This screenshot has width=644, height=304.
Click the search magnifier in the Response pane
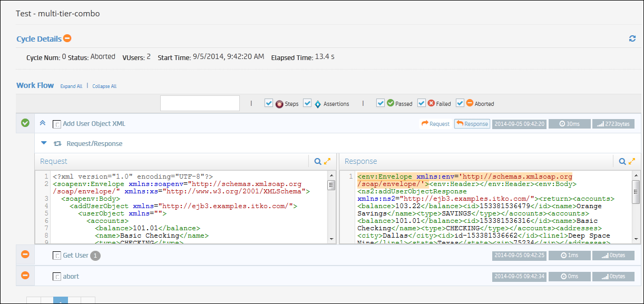tap(621, 161)
